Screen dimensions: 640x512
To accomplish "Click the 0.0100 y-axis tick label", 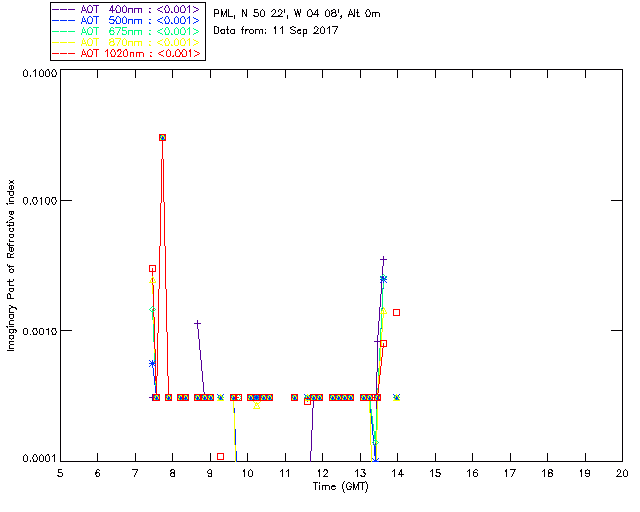I will coord(40,200).
